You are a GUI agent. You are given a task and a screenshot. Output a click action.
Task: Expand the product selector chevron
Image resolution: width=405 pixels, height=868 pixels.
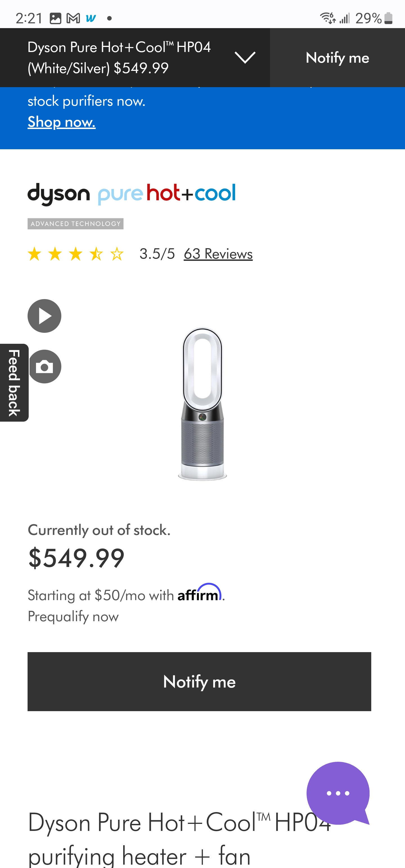coord(245,58)
